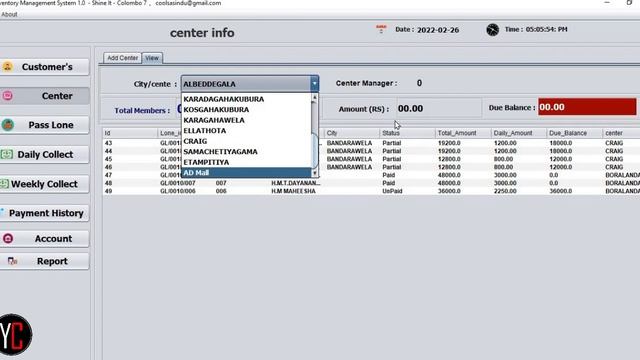Click the Amount (RS) value field
The width and height of the screenshot is (640, 360).
pyautogui.click(x=439, y=109)
